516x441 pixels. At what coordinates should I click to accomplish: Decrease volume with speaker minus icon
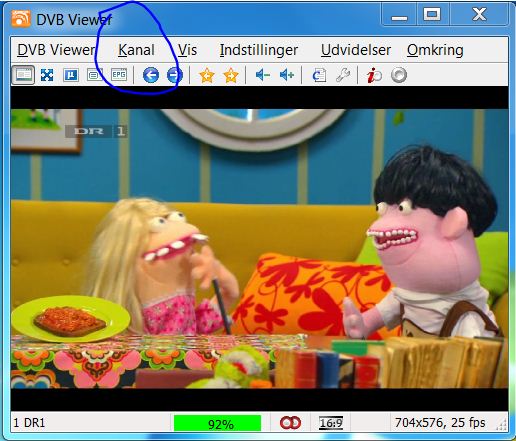(262, 75)
